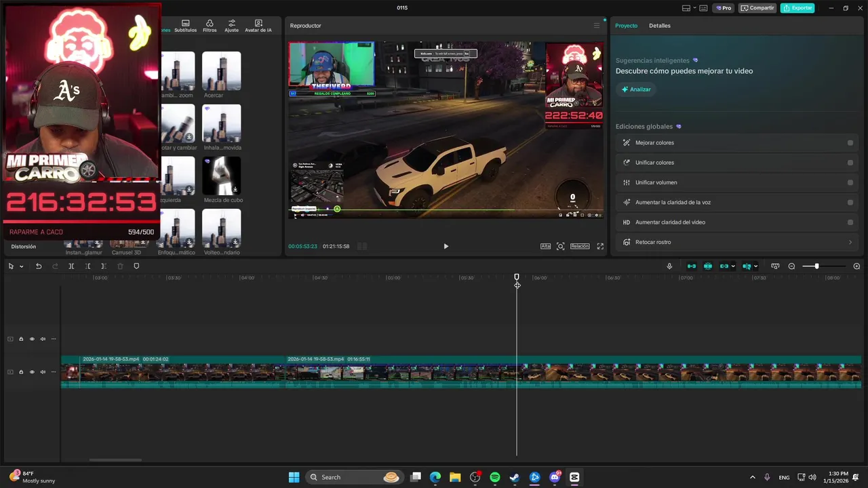The width and height of the screenshot is (868, 488).
Task: Click the Analizar button
Action: 636,89
